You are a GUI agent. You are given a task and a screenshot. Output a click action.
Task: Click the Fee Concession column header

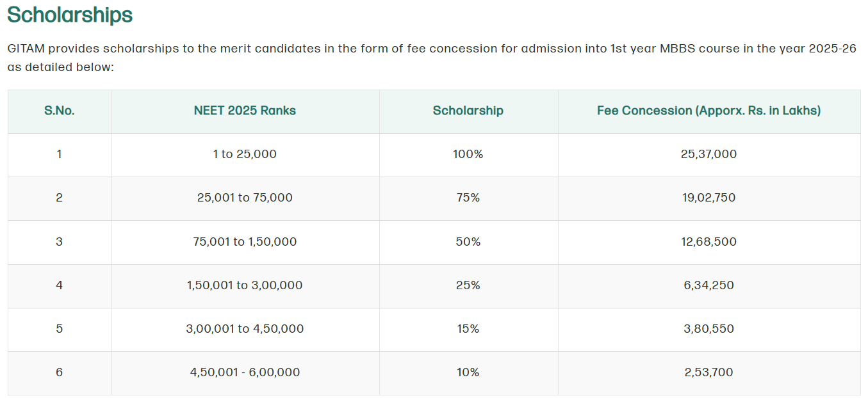click(x=708, y=111)
